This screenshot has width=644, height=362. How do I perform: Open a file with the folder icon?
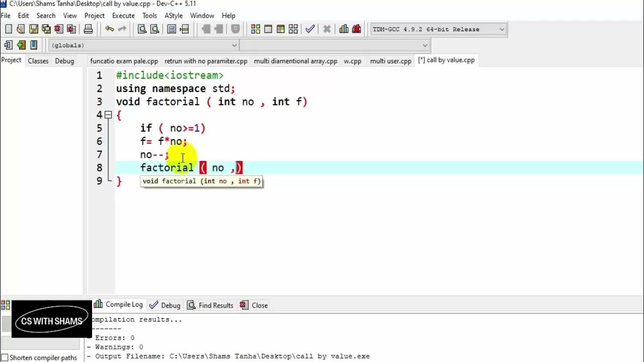pyautogui.click(x=21, y=29)
